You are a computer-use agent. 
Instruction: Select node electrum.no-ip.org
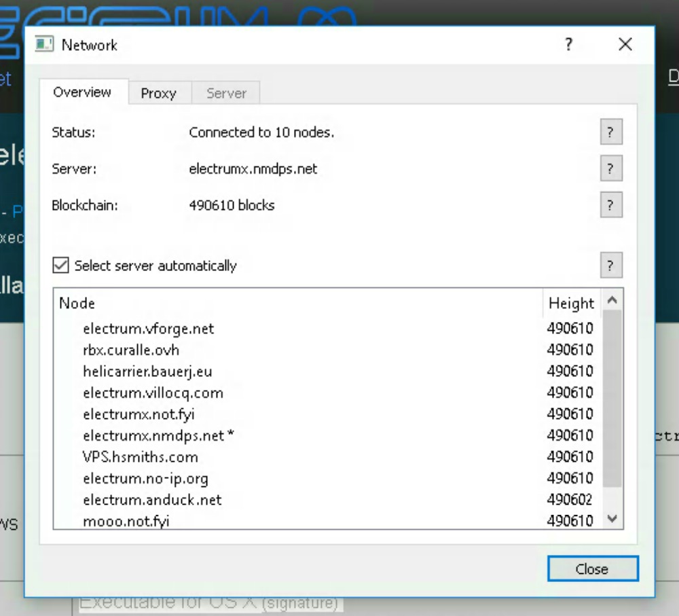tap(145, 478)
